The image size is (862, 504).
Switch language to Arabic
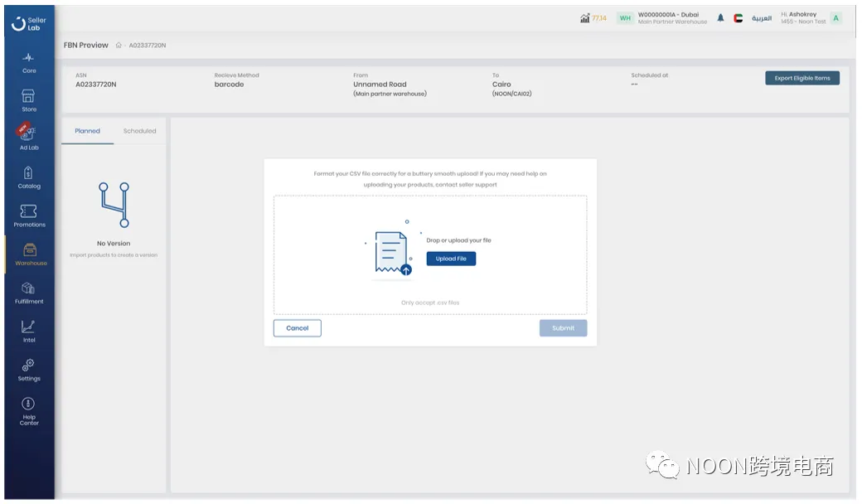[x=761, y=18]
